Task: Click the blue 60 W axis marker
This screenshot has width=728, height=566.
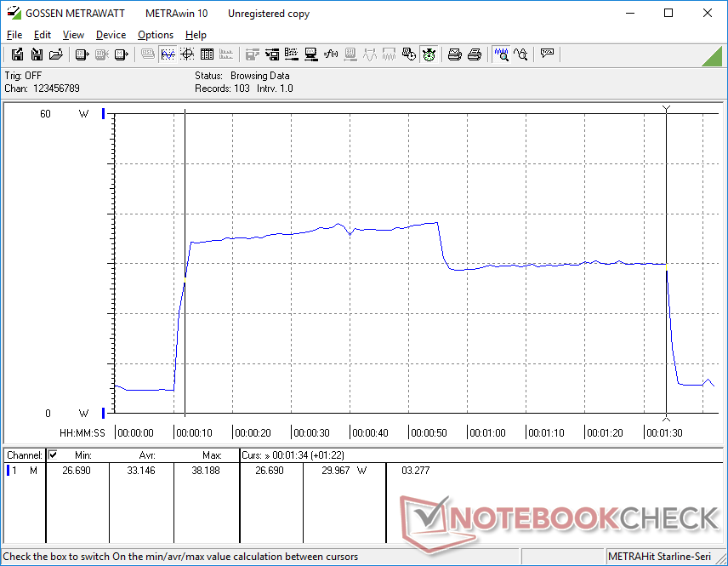Action: coord(104,114)
